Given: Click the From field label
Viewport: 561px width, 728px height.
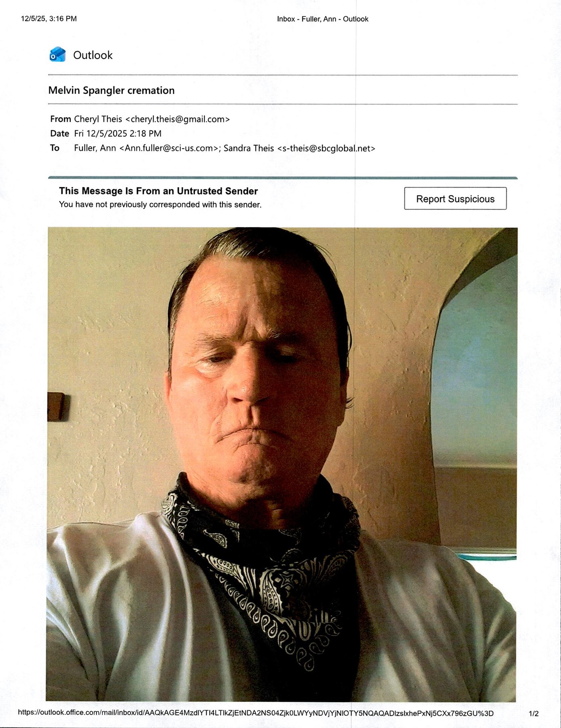Looking at the screenshot, I should [x=61, y=119].
